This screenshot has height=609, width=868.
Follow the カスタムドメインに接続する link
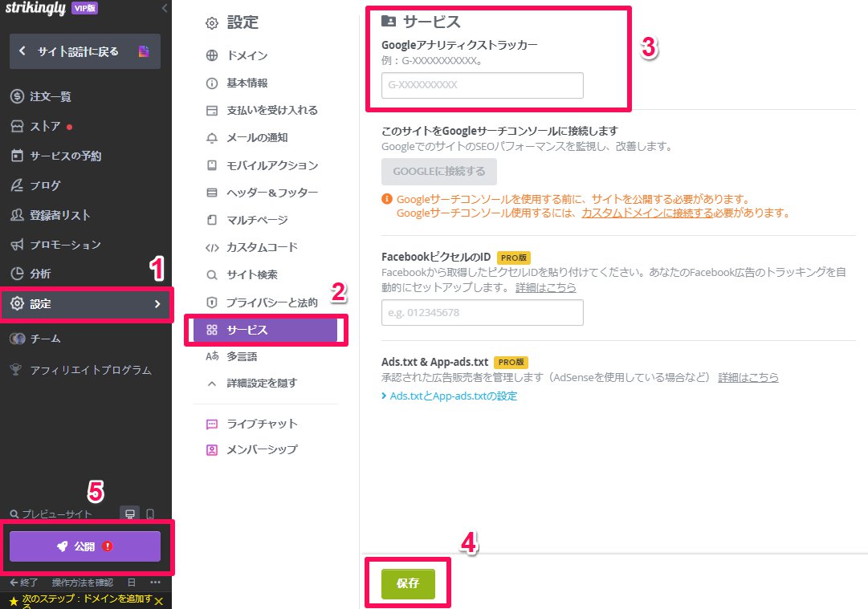648,213
